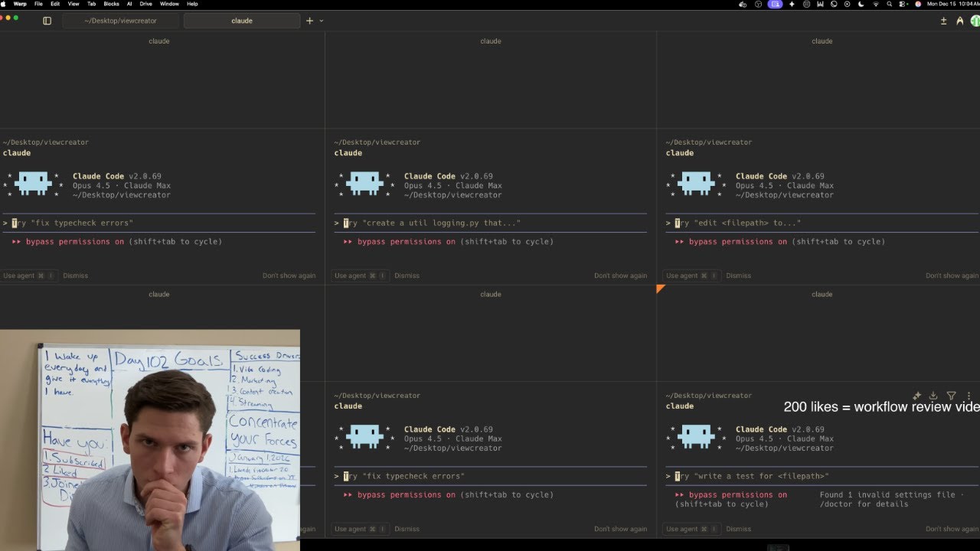Viewport: 980px width, 551px height.
Task: Click Use agent in the bottom-middle pane
Action: point(360,529)
